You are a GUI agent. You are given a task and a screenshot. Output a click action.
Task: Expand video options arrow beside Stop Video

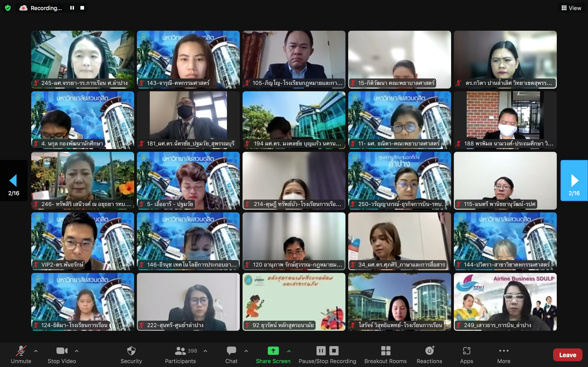coord(76,351)
